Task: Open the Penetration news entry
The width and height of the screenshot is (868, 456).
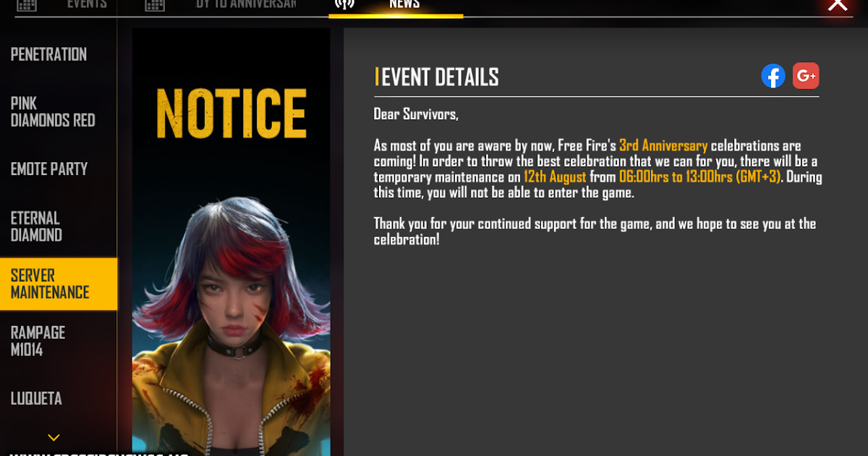Action: click(x=59, y=54)
